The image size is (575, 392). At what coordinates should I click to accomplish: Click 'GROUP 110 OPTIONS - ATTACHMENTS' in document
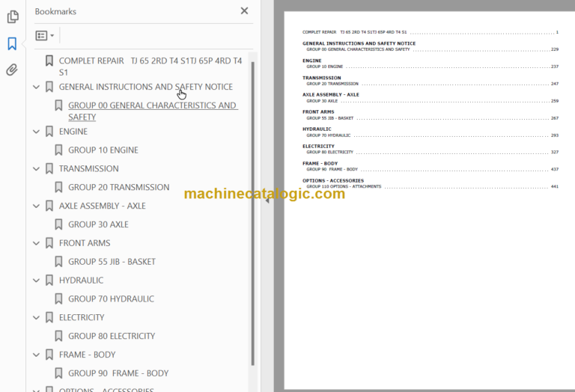click(344, 186)
